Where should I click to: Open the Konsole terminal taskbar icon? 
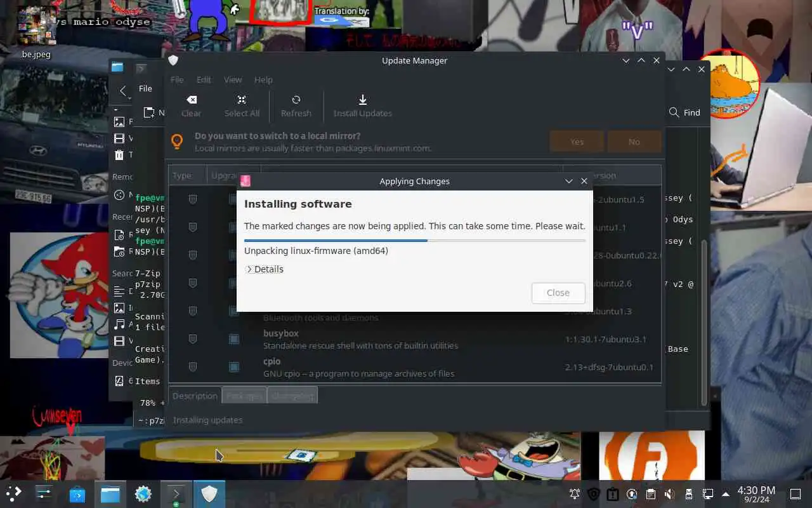(176, 494)
